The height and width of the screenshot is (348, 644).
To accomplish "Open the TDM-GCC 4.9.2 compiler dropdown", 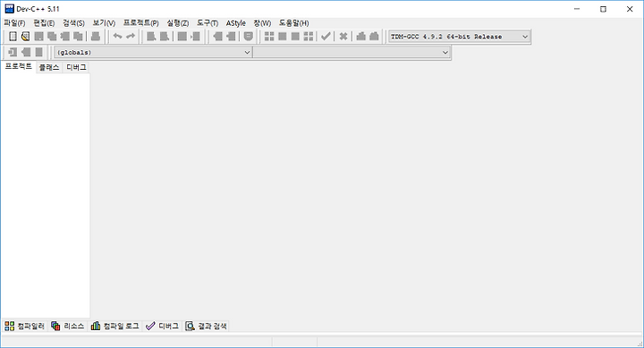I will pyautogui.click(x=459, y=37).
